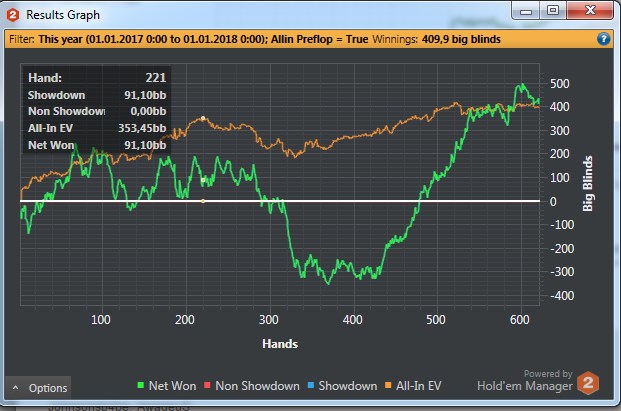Click the 300 label on the hands axis
621x411 pixels.
[x=269, y=320]
